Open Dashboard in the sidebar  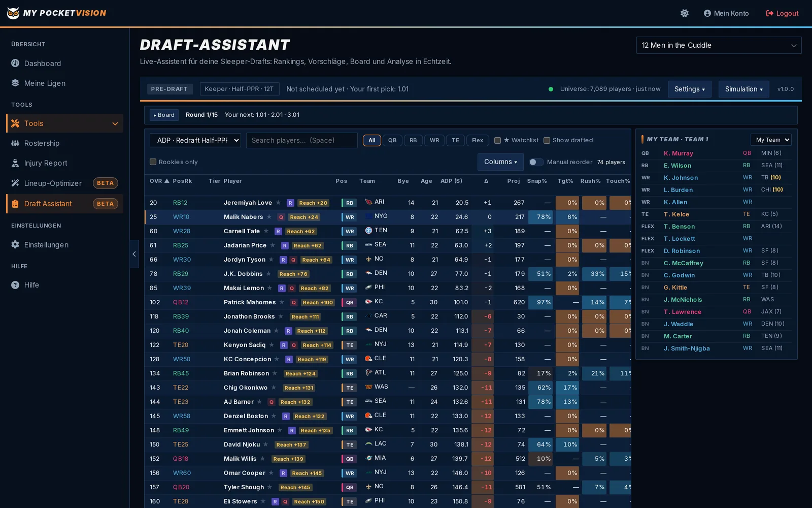[x=64, y=63]
